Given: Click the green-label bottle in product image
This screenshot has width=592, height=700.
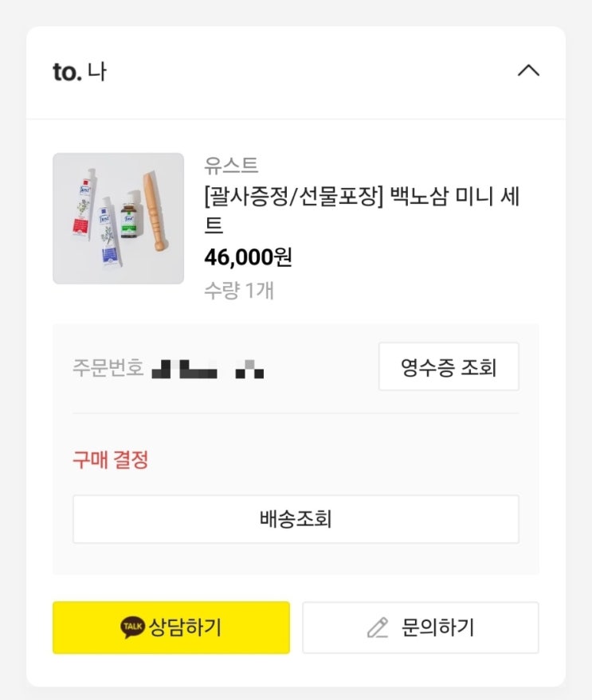Looking at the screenshot, I should point(128,221).
